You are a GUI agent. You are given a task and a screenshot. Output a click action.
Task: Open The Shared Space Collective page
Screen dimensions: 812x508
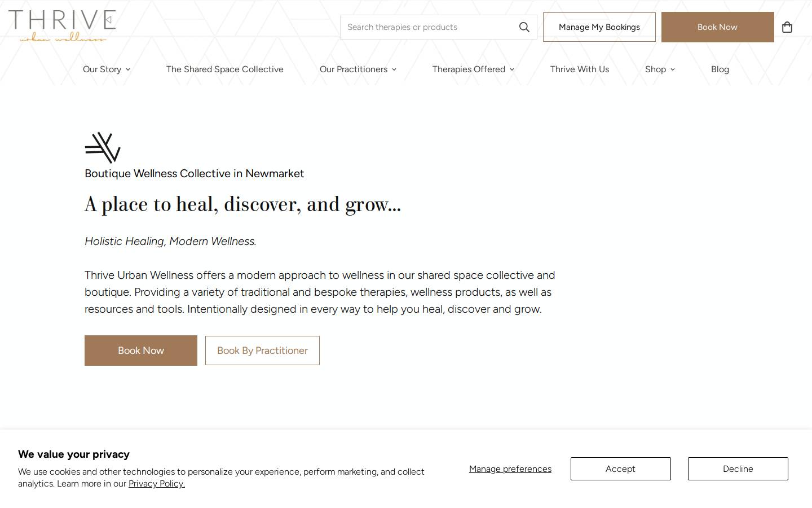[225, 69]
